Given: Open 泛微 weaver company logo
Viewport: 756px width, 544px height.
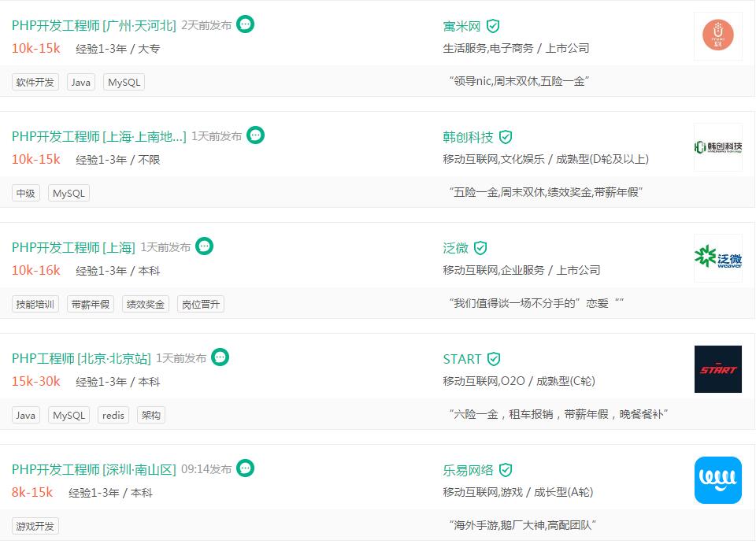Looking at the screenshot, I should (x=717, y=258).
